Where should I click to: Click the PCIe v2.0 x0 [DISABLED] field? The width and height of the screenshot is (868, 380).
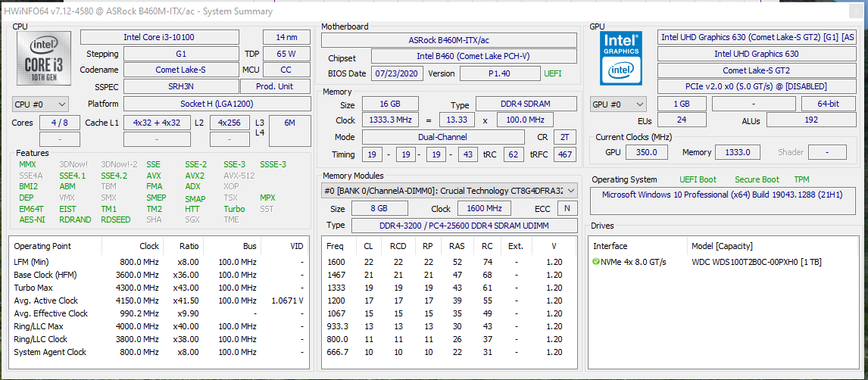click(x=756, y=86)
